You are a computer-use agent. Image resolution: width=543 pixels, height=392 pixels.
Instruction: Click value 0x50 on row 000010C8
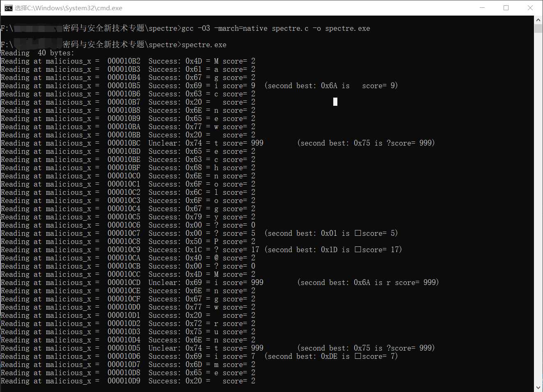tap(194, 242)
